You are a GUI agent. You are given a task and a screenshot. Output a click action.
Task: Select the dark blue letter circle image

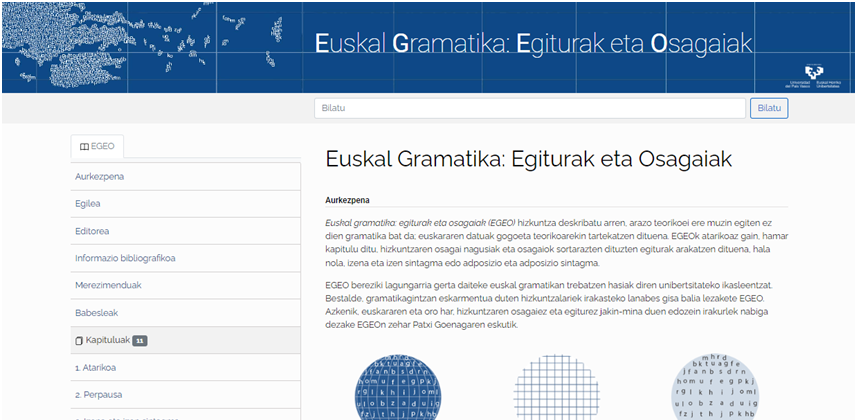[x=400, y=388]
